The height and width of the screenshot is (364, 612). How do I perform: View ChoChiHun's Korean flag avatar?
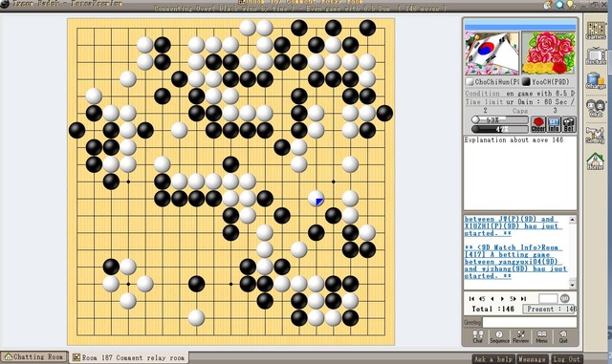[x=492, y=54]
